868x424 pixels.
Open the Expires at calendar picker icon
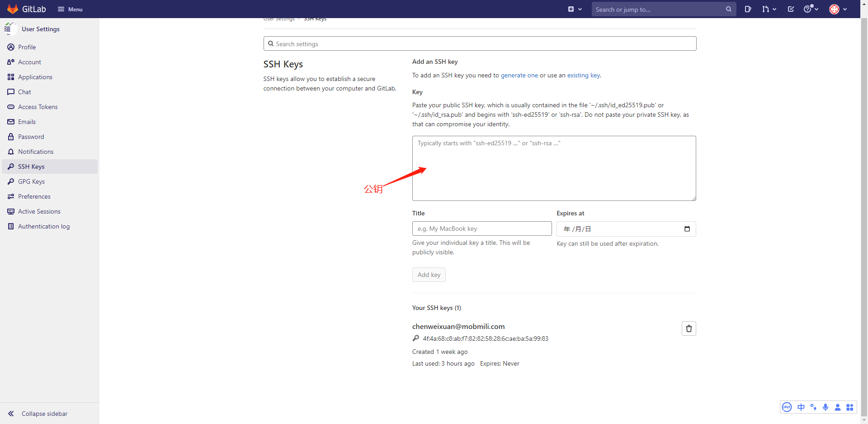pyautogui.click(x=687, y=229)
